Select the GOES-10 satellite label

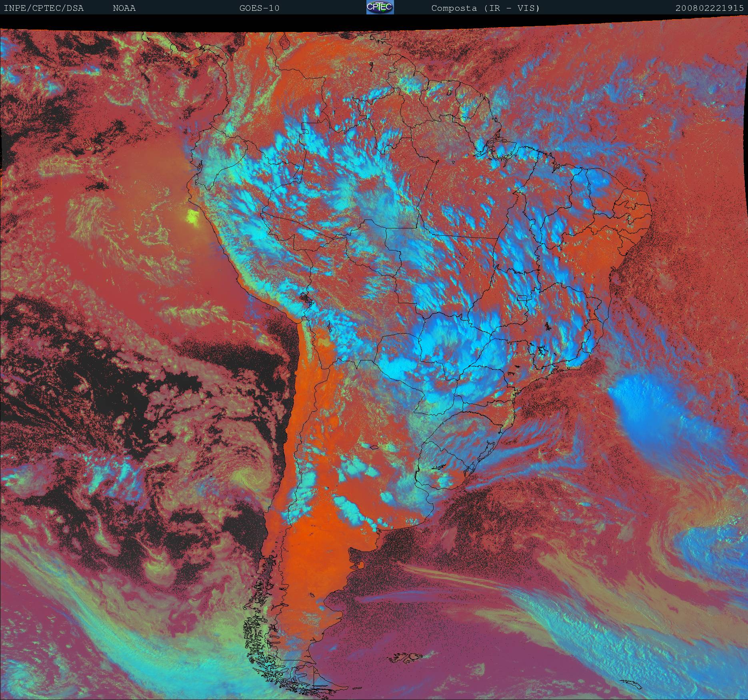[259, 8]
